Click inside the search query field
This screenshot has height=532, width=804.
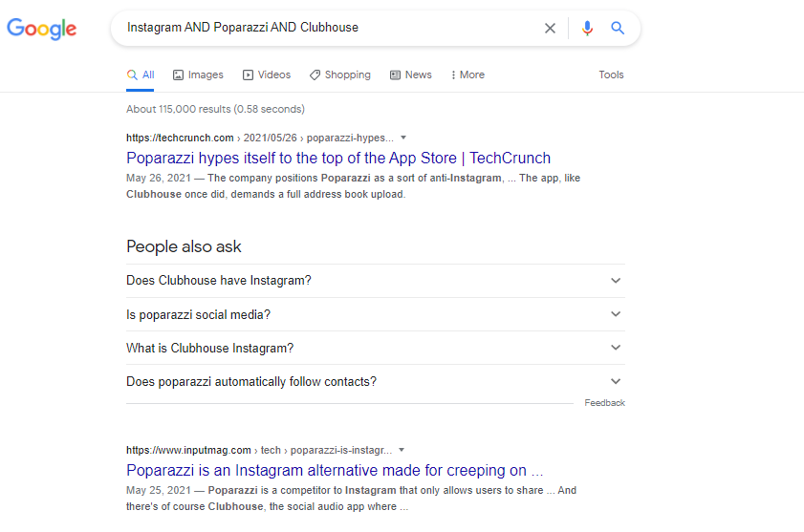pos(325,28)
